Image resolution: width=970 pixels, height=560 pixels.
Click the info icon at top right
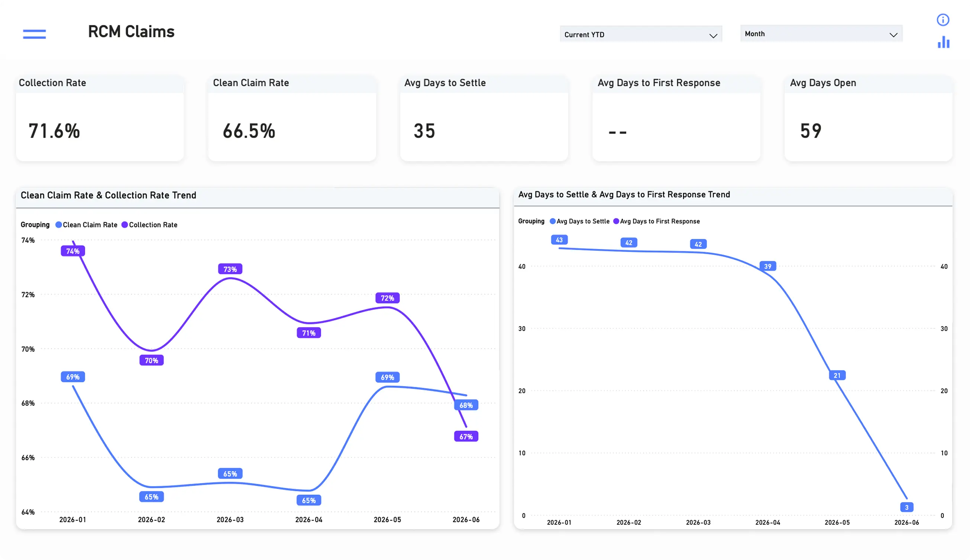[x=943, y=20]
